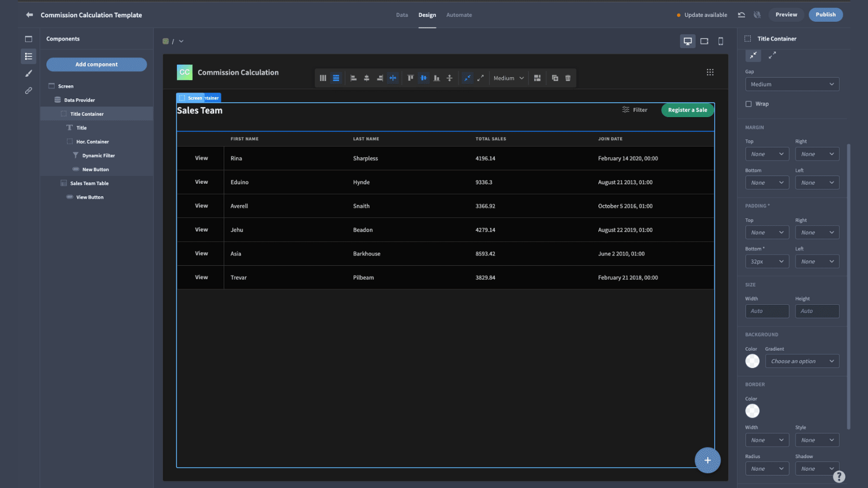The height and width of the screenshot is (488, 868).
Task: Duplicate the Title Container with the copy icon
Action: tap(555, 78)
